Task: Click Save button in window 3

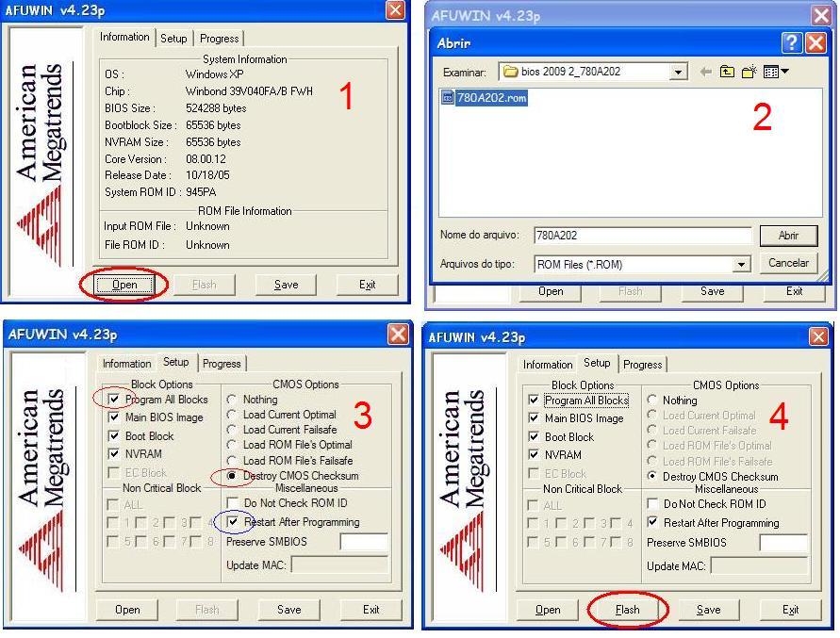Action: coord(289,610)
